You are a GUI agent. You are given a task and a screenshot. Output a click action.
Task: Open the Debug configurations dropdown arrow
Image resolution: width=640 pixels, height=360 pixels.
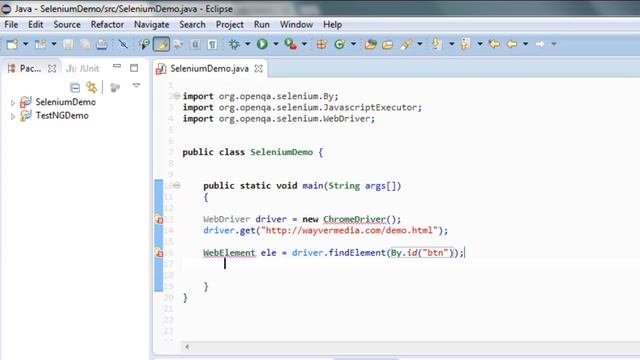pyautogui.click(x=247, y=44)
